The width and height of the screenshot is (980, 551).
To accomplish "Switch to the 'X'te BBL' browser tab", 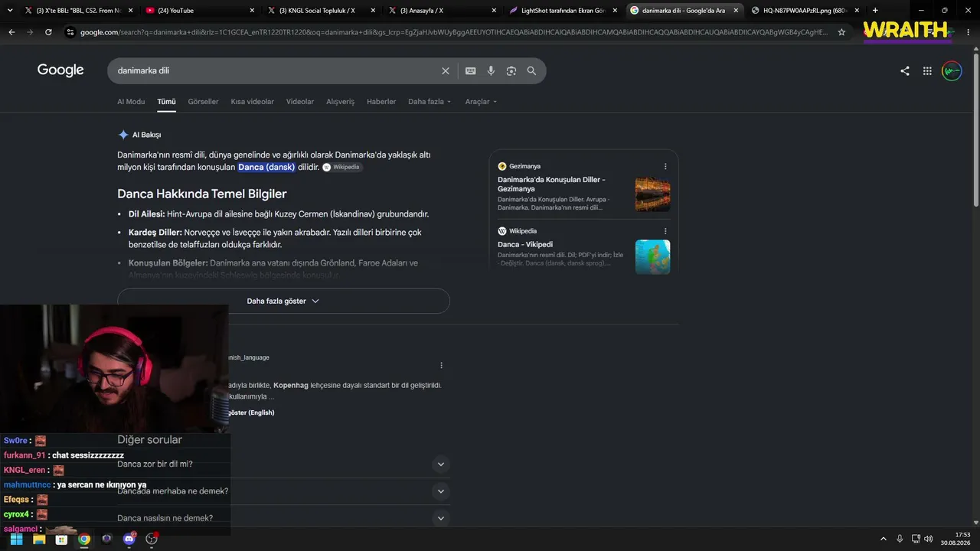I will coord(80,11).
